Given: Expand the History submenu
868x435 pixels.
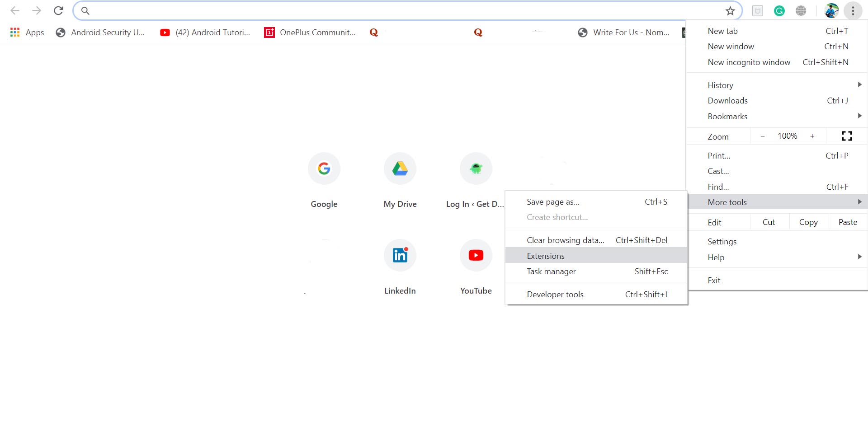Looking at the screenshot, I should pos(777,85).
